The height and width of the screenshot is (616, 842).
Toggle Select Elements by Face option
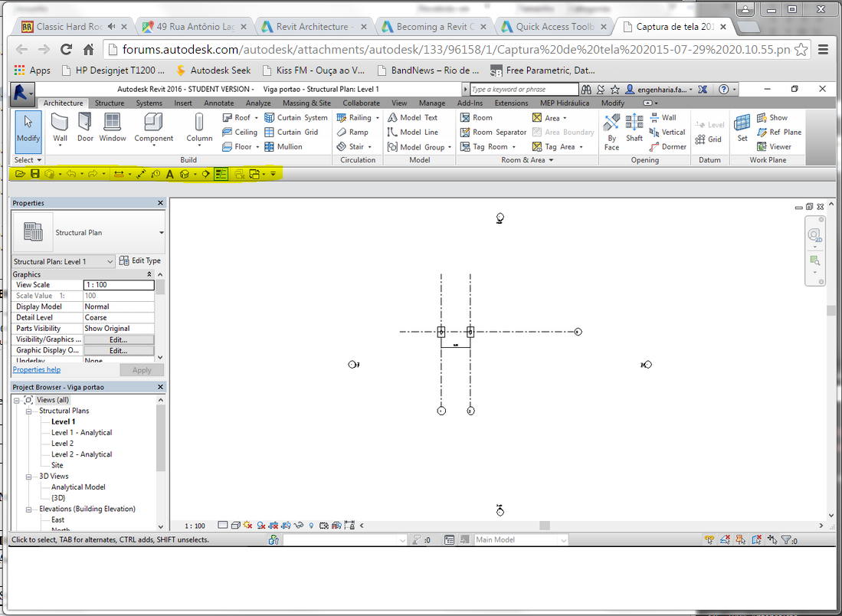[x=757, y=539]
